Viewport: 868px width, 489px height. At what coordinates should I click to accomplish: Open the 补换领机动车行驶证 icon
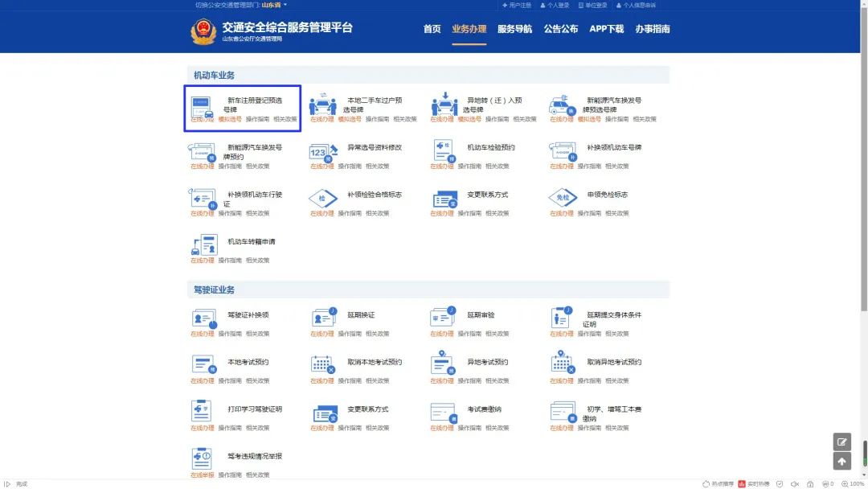(x=202, y=199)
